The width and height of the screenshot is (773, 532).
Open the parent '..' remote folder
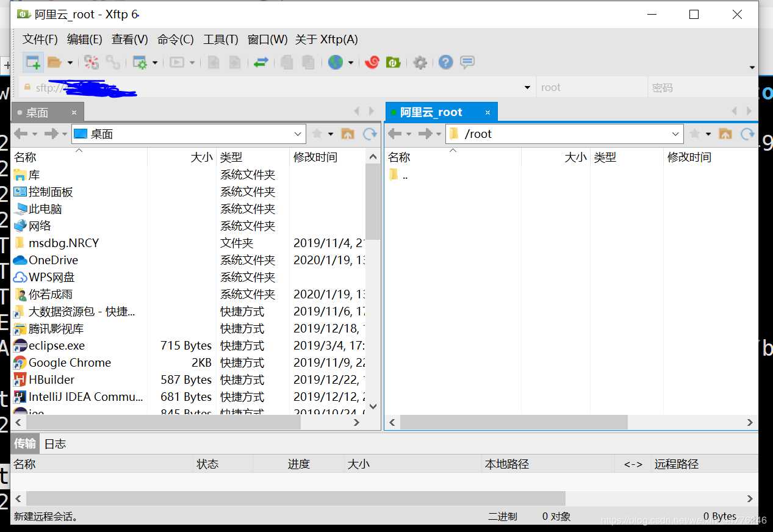pyautogui.click(x=398, y=175)
